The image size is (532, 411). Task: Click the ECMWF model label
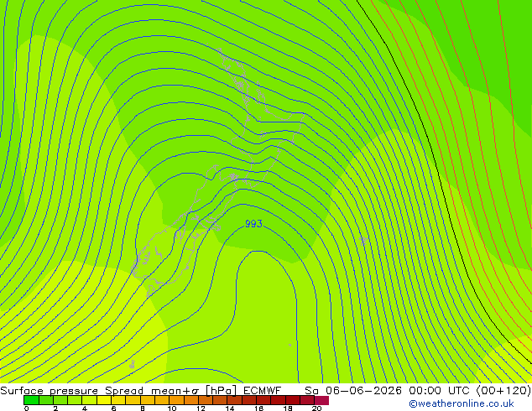click(x=263, y=391)
